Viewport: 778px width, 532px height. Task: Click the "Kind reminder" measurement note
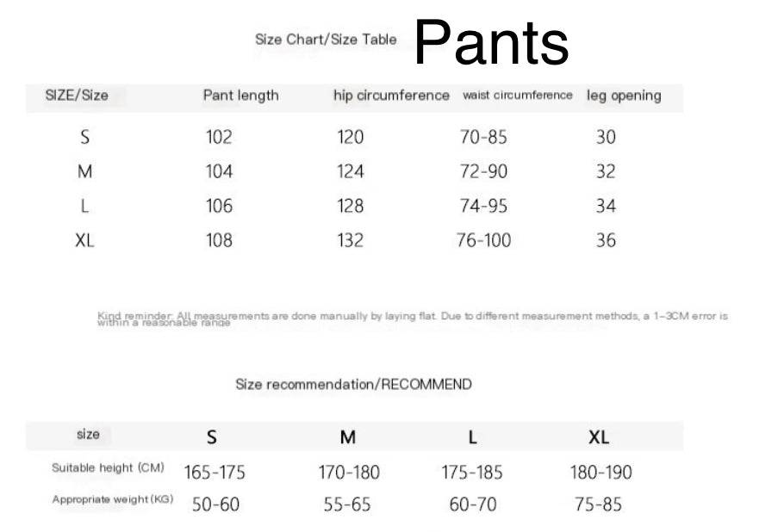(413, 319)
